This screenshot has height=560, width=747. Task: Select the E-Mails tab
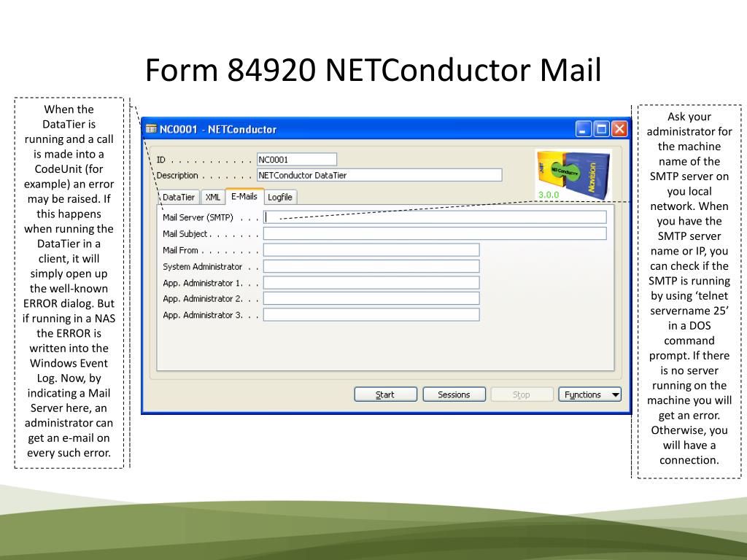(244, 196)
